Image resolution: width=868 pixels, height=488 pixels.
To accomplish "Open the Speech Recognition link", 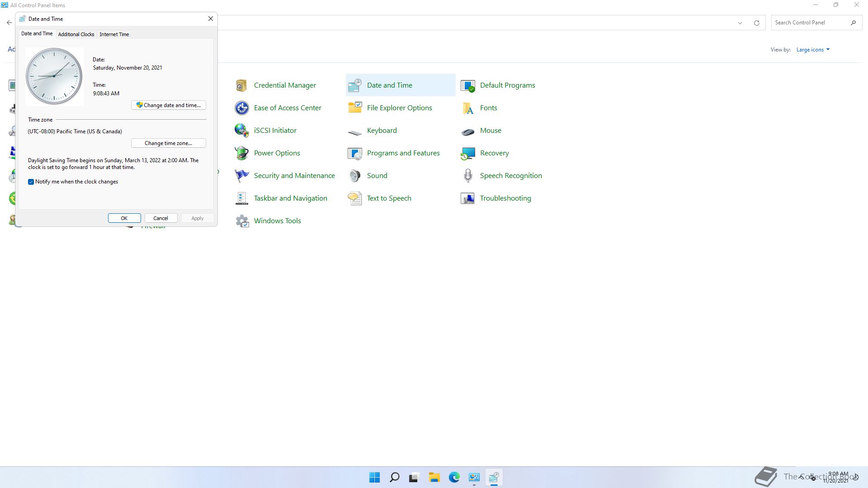I will click(x=511, y=175).
